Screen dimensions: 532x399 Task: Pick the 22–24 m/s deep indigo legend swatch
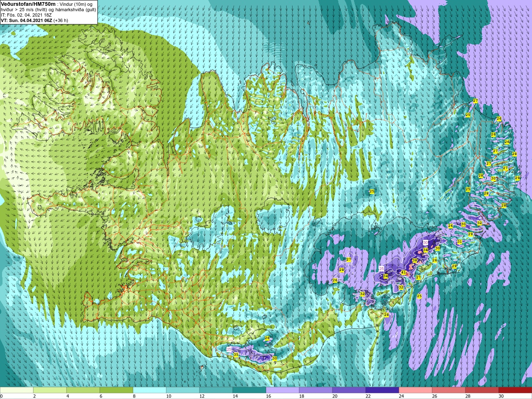[382, 390]
